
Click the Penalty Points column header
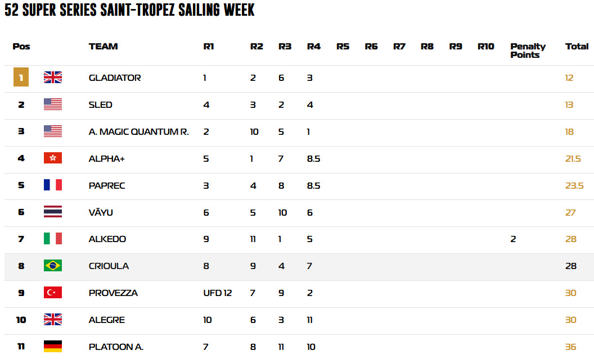[x=528, y=51]
